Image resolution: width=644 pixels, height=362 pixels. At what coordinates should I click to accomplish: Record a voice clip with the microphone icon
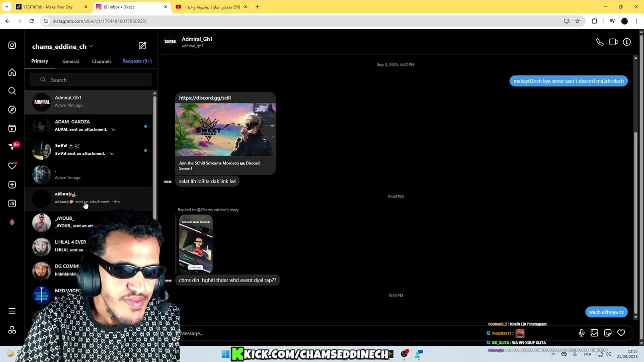(581, 333)
